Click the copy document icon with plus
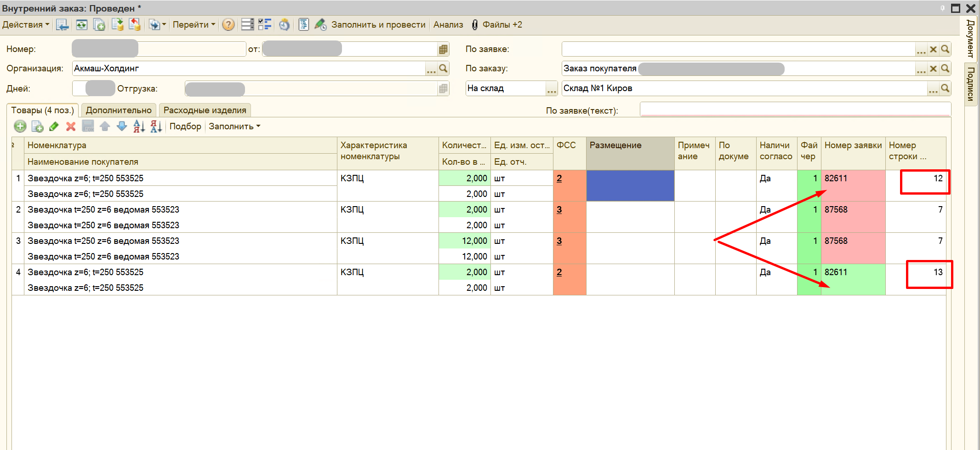Screen dimensions: 980x450 pyautogui.click(x=99, y=25)
